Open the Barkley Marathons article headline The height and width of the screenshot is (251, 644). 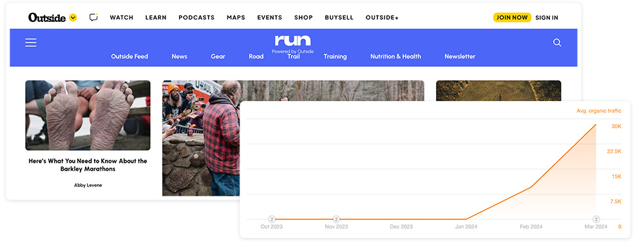coord(88,165)
